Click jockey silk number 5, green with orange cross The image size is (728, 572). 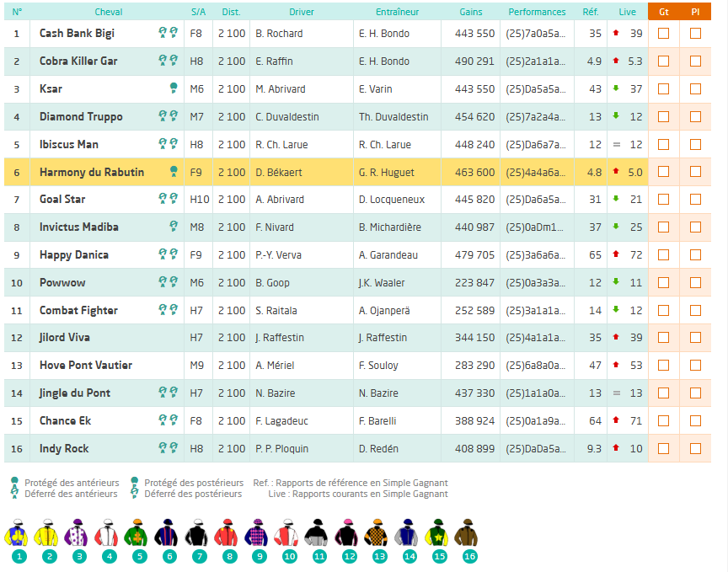(139, 534)
